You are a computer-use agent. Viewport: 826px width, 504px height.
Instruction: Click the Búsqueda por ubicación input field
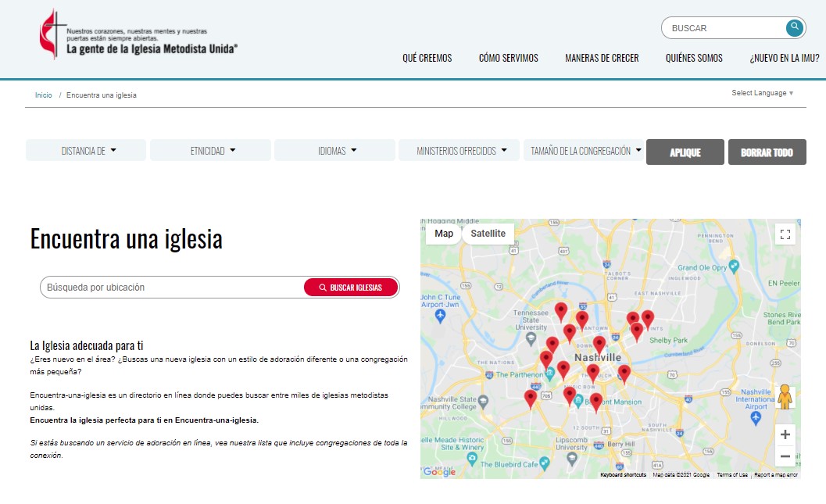172,288
